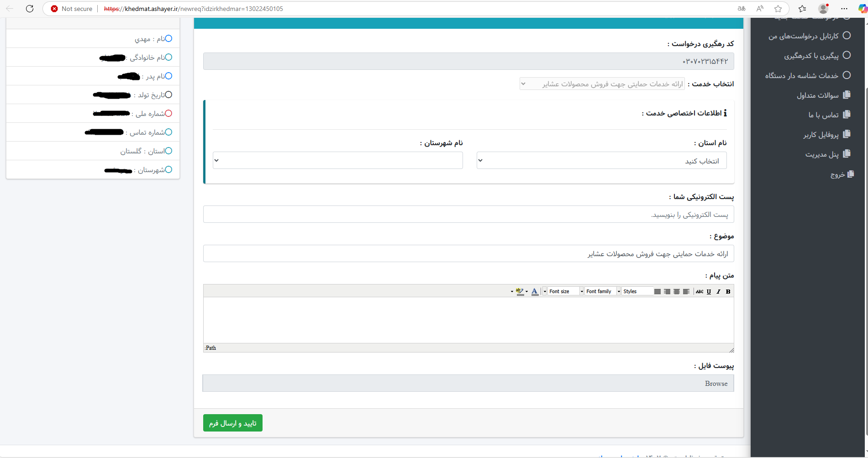Click the green تایید و ارسال فرم button

233,423
